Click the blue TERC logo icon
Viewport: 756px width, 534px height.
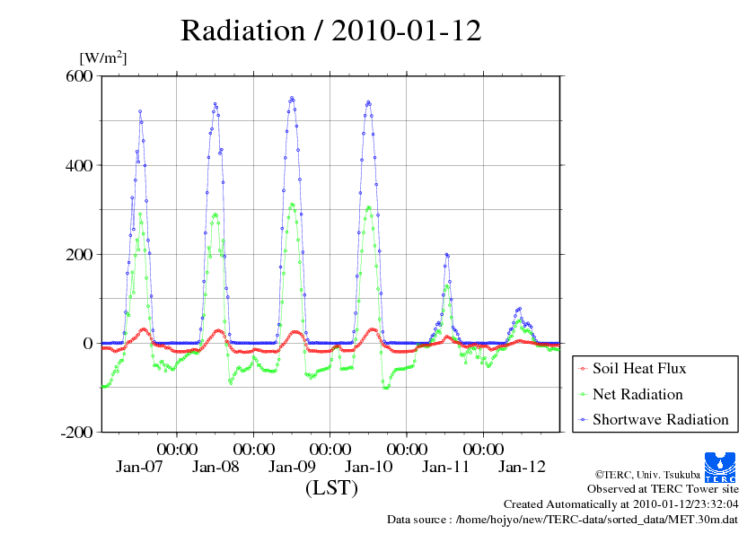(720, 467)
